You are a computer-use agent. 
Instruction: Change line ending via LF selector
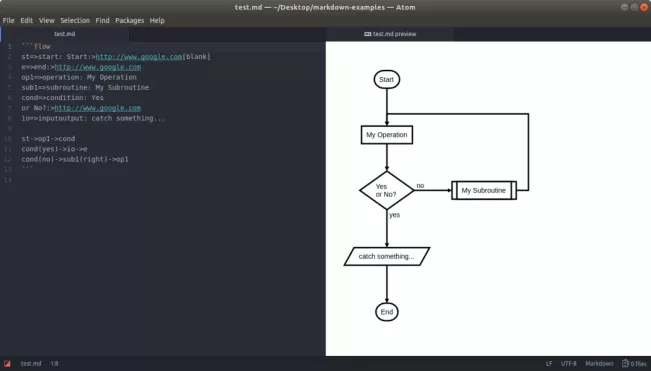point(549,364)
